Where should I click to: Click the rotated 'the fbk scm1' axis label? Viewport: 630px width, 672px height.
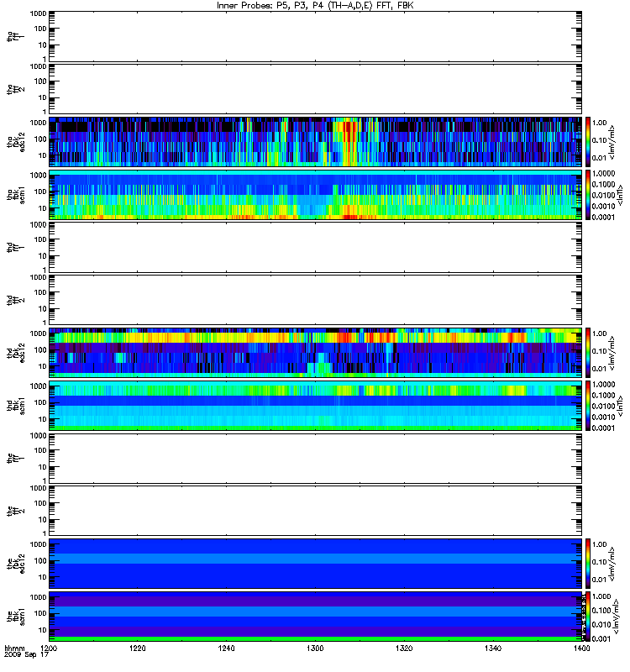(x=16, y=617)
